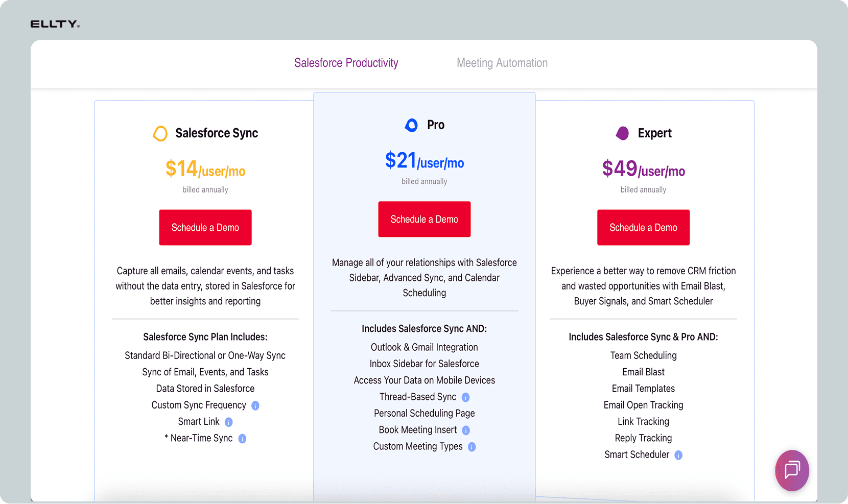Show info for Near-Time Sync

click(242, 439)
